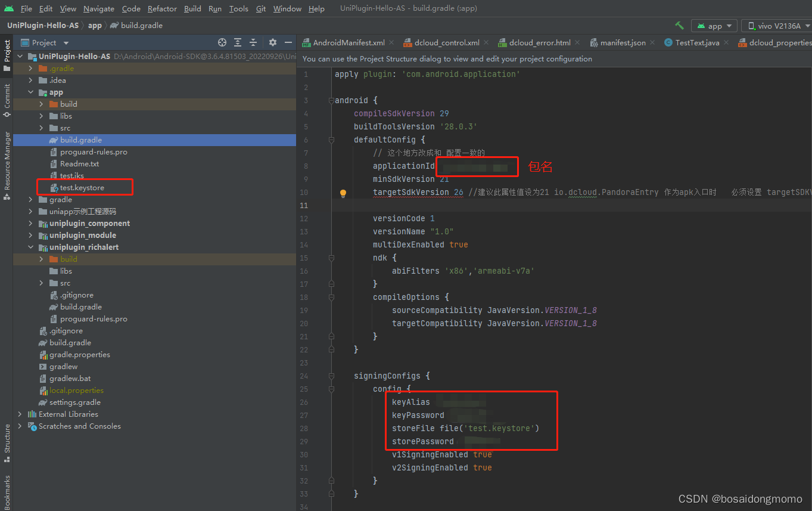The width and height of the screenshot is (812, 511).
Task: Click Collapse All icon in Project panel
Action: coord(253,42)
